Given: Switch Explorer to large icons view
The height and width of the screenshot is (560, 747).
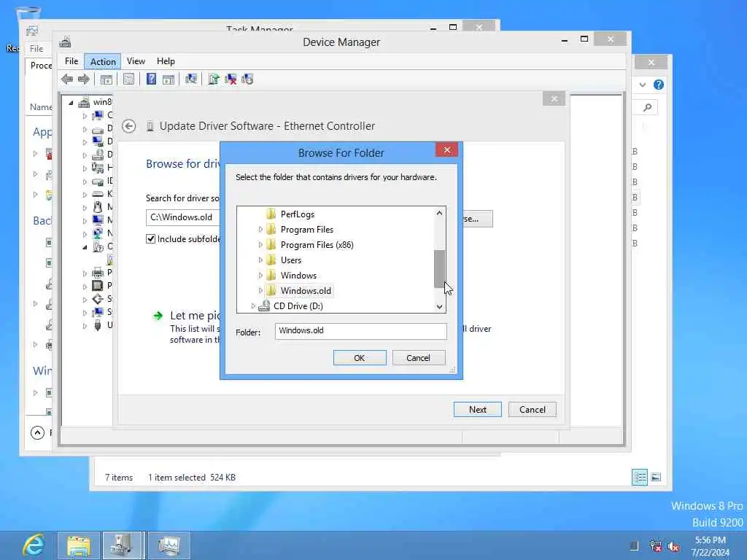Looking at the screenshot, I should point(656,477).
